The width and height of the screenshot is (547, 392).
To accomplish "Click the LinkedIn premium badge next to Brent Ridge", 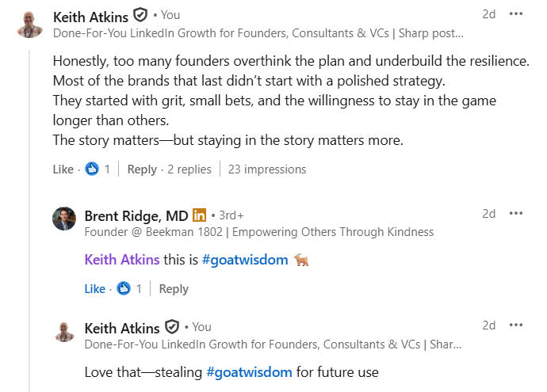I will (x=199, y=215).
